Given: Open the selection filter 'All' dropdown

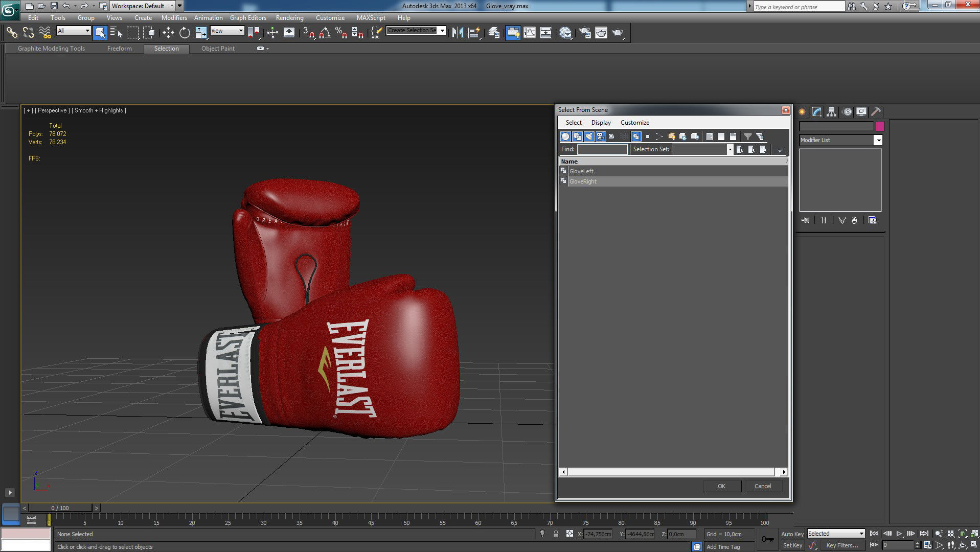Looking at the screenshot, I should pos(74,31).
